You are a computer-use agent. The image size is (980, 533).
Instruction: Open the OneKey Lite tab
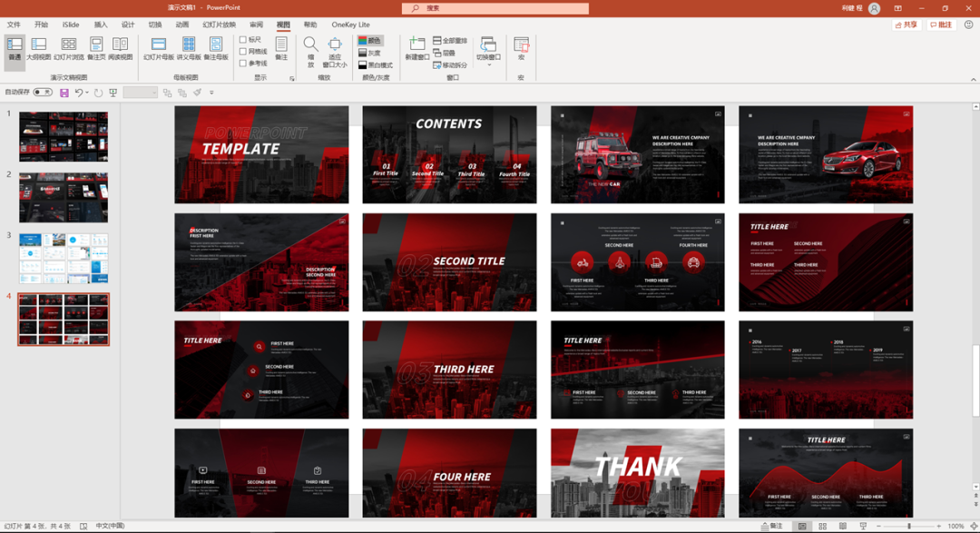coord(350,25)
